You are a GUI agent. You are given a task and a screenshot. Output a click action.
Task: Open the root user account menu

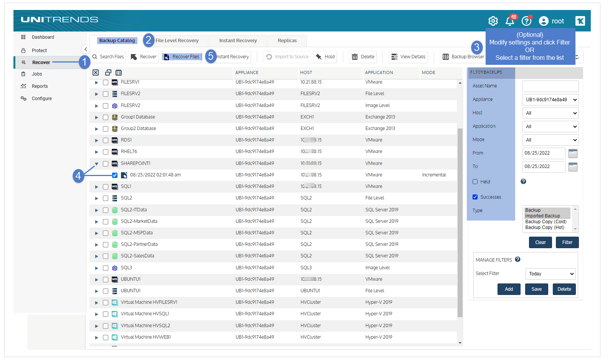[552, 21]
